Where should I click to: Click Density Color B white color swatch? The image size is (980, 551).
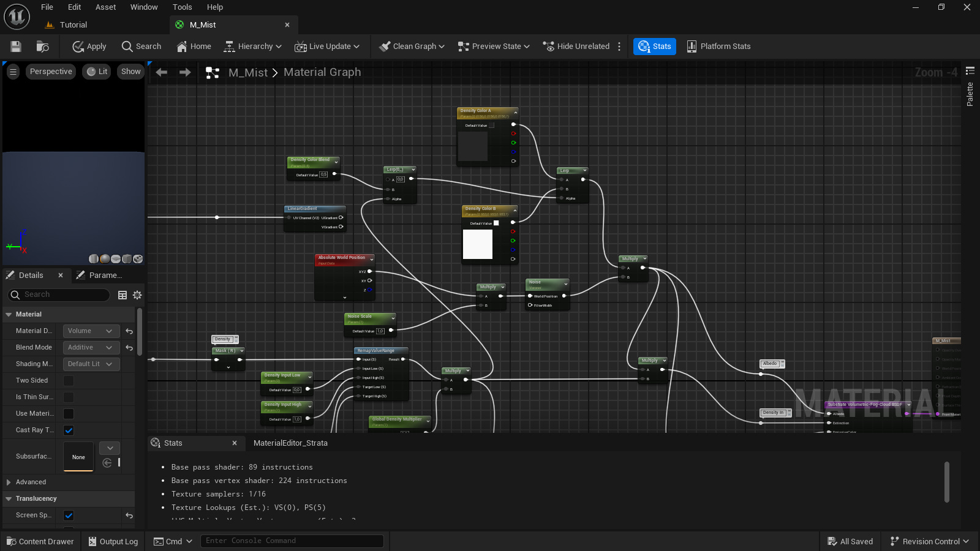point(478,245)
